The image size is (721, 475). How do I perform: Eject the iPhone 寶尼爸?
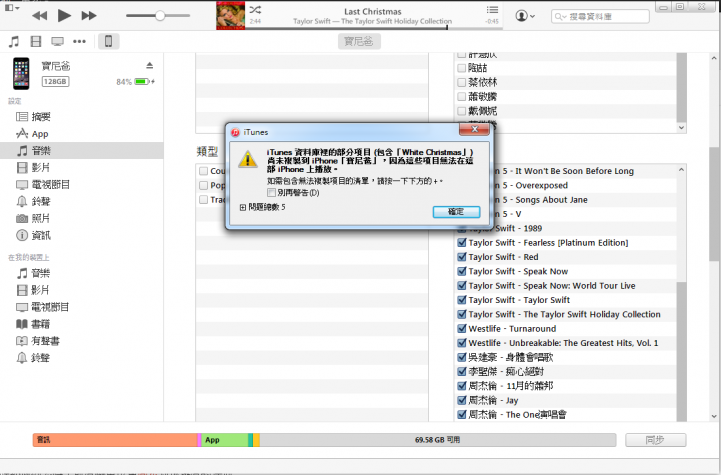(149, 65)
